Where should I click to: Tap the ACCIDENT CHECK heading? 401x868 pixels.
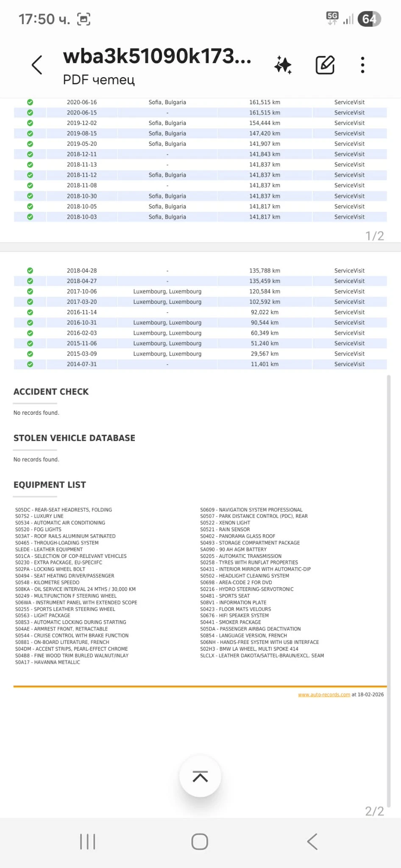(x=51, y=391)
